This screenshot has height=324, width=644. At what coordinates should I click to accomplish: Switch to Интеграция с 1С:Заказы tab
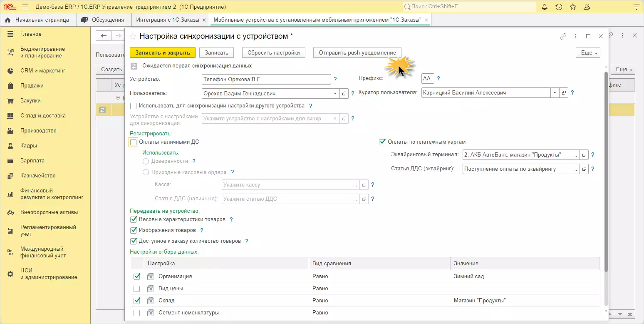[171, 20]
